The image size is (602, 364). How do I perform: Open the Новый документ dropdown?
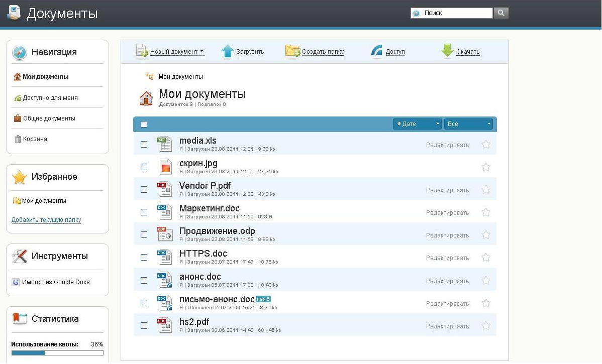point(176,52)
